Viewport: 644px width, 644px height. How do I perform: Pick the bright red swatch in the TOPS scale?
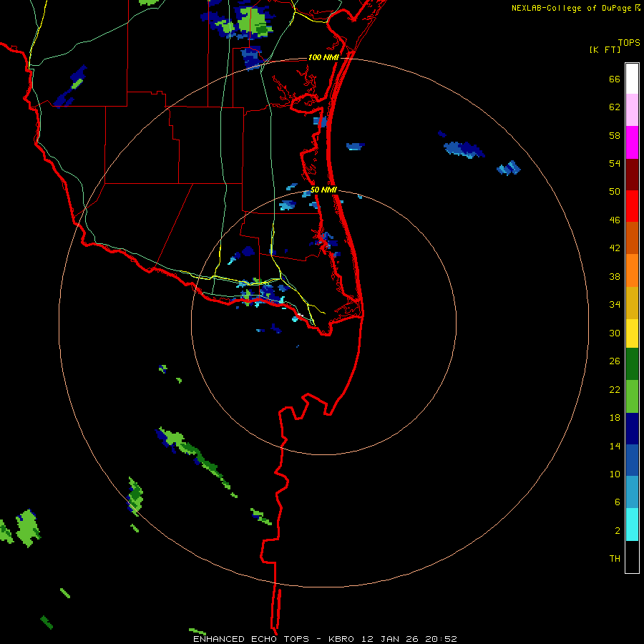click(x=632, y=206)
